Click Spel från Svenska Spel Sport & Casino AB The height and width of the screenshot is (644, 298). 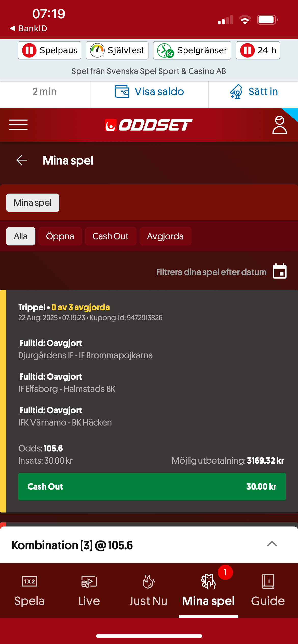click(x=149, y=71)
